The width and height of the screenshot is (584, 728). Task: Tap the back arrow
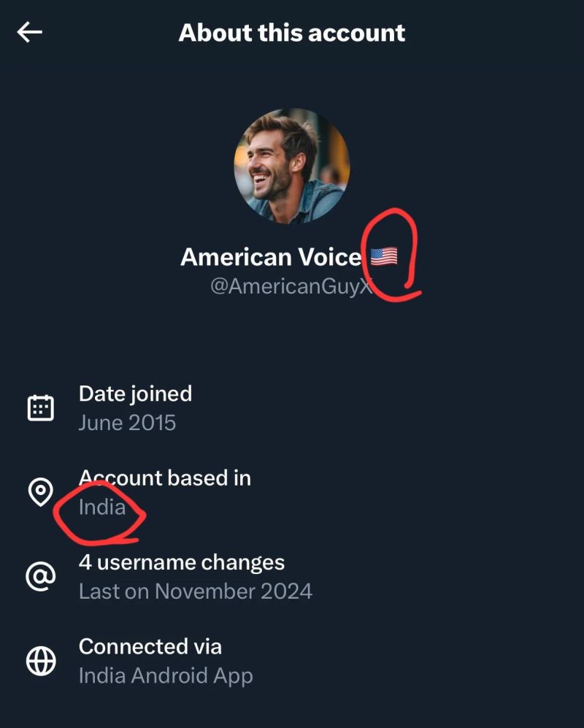pos(30,32)
